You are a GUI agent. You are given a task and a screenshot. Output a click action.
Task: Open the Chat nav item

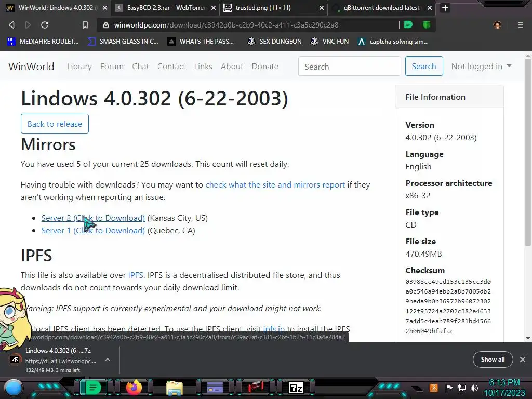pos(140,66)
